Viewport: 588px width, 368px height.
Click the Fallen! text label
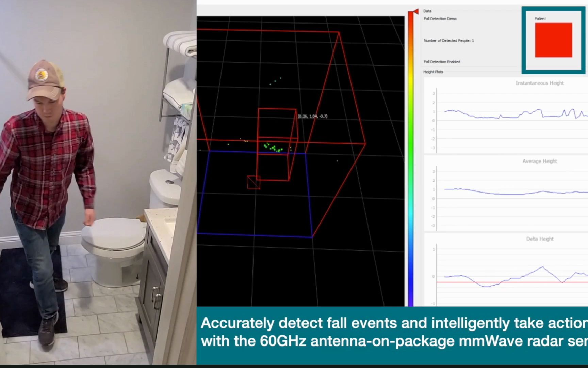coord(540,19)
